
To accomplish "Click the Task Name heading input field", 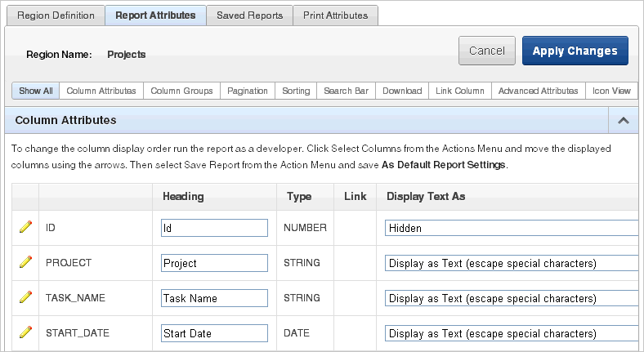I will click(214, 298).
